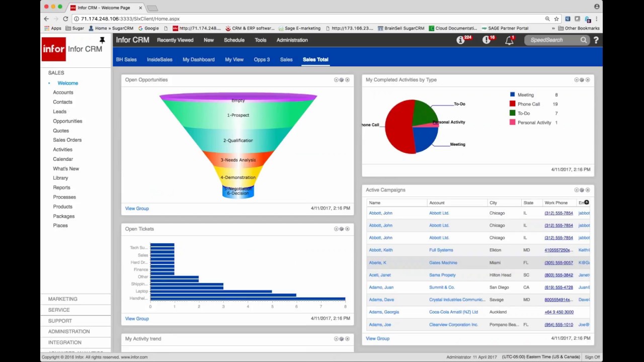Image resolution: width=644 pixels, height=362 pixels.
Task: Open the Gates Machine account link
Action: [x=443, y=262]
